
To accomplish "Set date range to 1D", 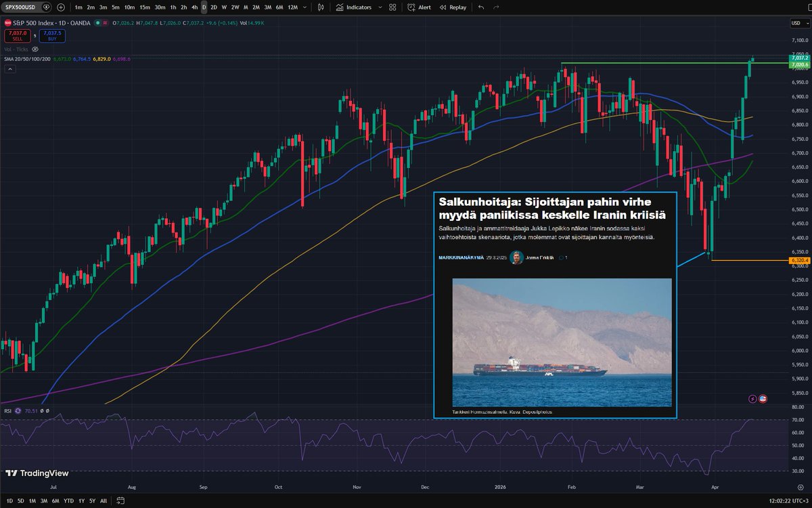I will 9,501.
